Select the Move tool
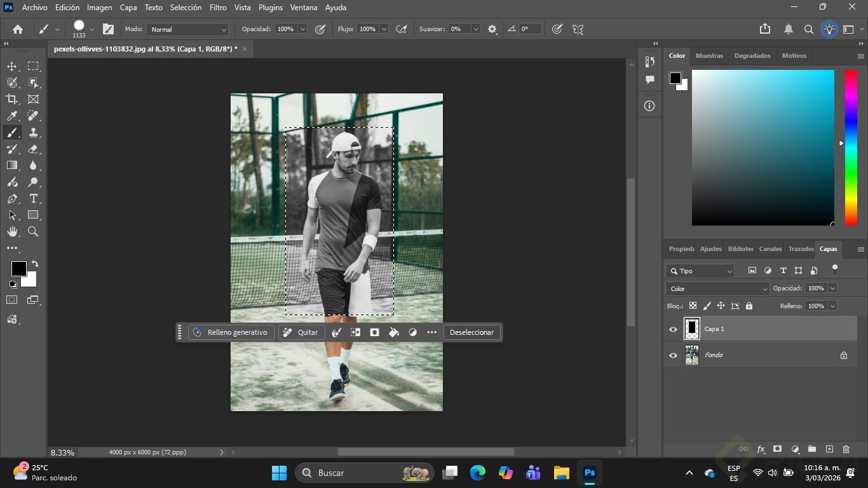Screen dimensions: 868x488 pyautogui.click(x=12, y=66)
